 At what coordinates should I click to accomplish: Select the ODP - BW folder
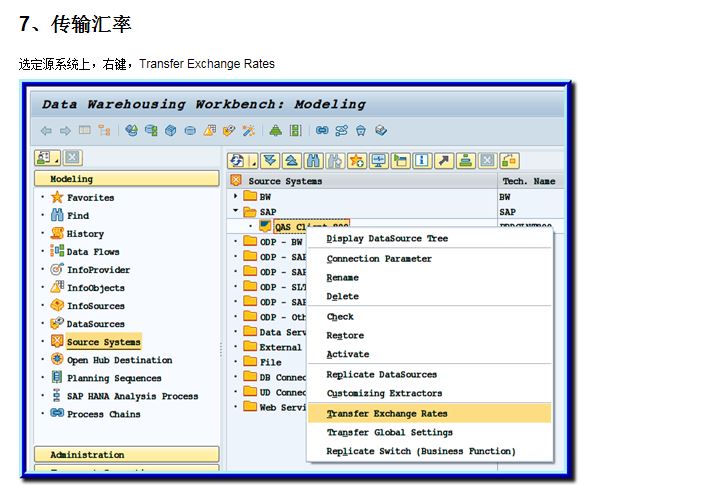[281, 242]
